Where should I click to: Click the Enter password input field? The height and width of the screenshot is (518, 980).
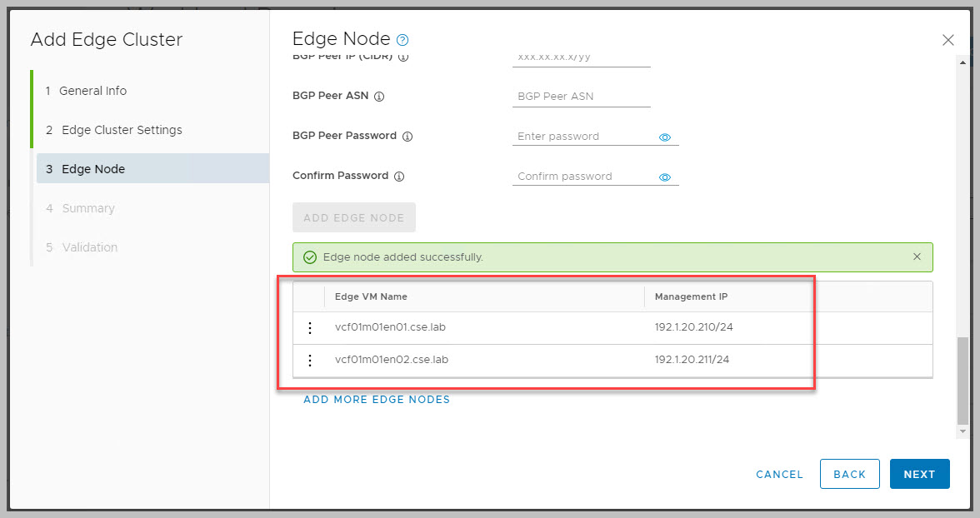(x=583, y=137)
